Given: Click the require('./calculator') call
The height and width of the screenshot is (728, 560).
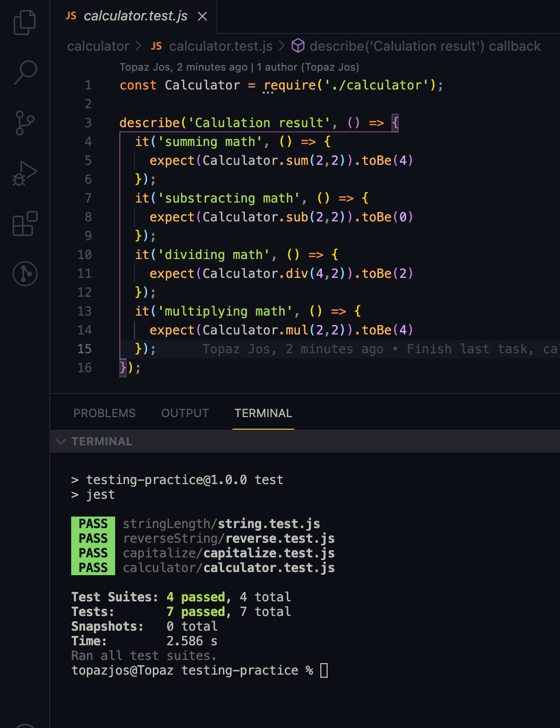Looking at the screenshot, I should click(x=350, y=85).
